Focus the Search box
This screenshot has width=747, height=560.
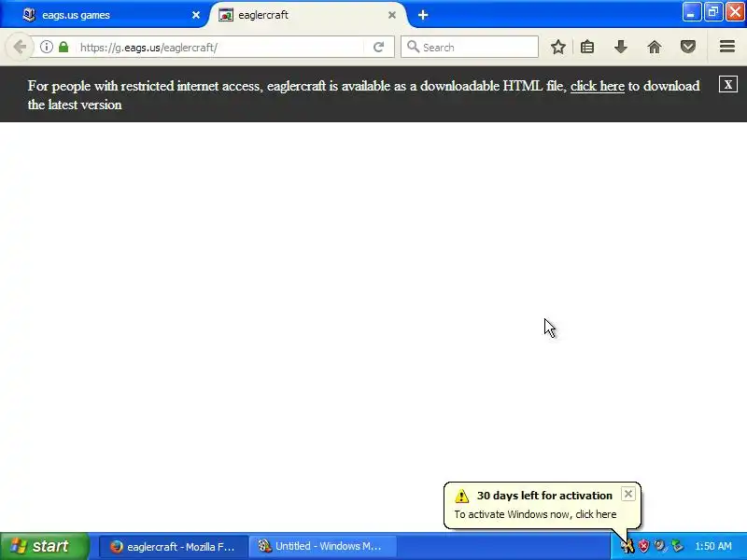[x=470, y=48]
